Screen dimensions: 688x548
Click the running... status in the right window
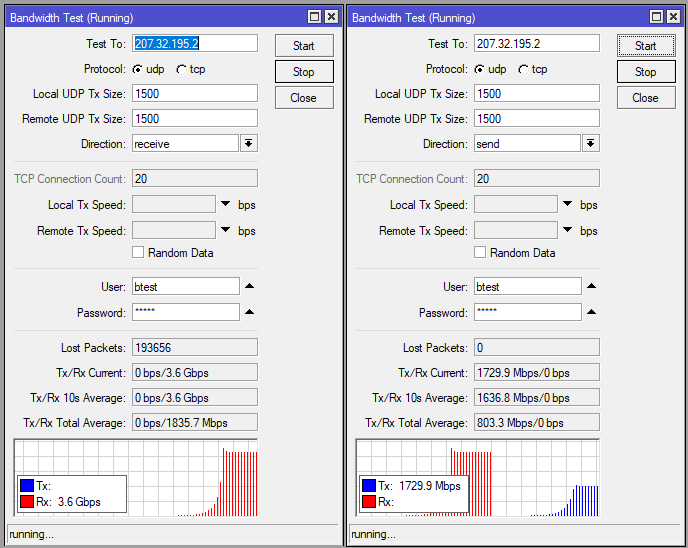click(x=373, y=534)
